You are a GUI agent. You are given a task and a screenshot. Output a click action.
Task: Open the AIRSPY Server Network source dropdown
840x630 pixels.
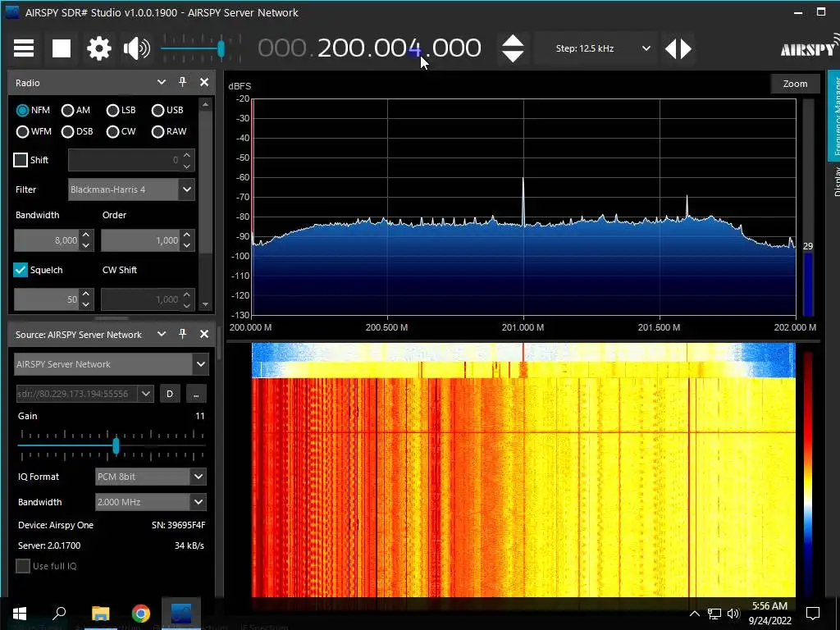(112, 364)
